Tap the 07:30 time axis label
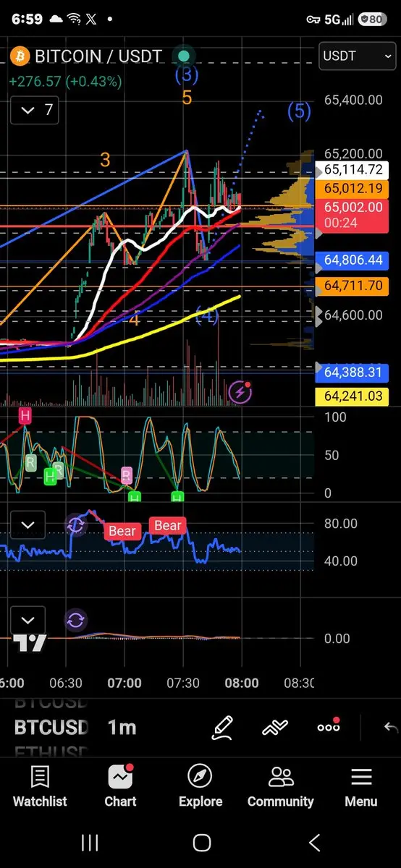The image size is (401, 868). click(x=183, y=683)
